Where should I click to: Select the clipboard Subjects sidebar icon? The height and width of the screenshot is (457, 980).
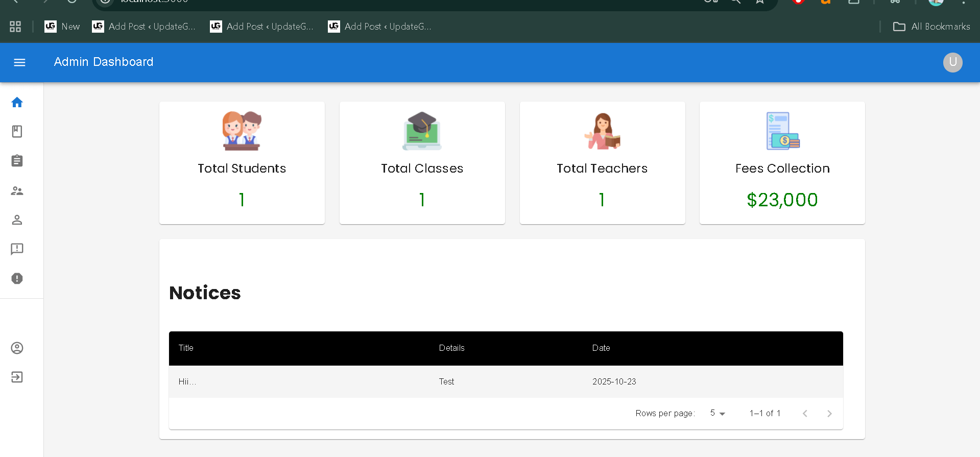pos(17,161)
